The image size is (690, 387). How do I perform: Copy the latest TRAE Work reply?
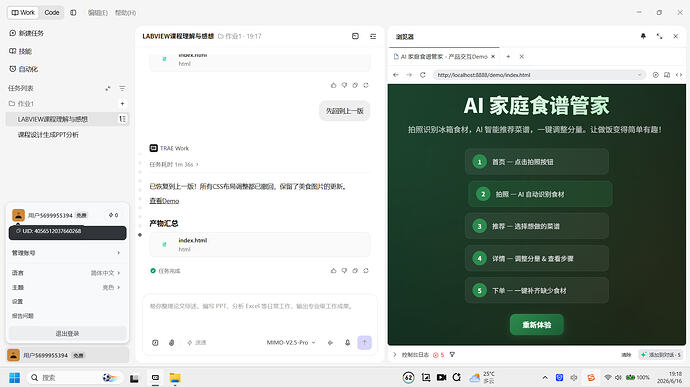pyautogui.click(x=355, y=271)
